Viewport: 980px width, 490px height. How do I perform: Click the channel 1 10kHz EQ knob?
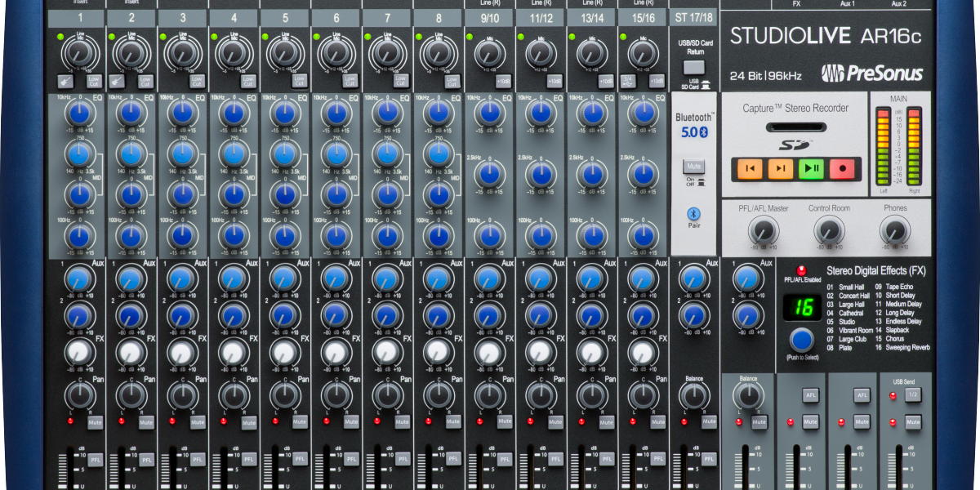coord(79,113)
